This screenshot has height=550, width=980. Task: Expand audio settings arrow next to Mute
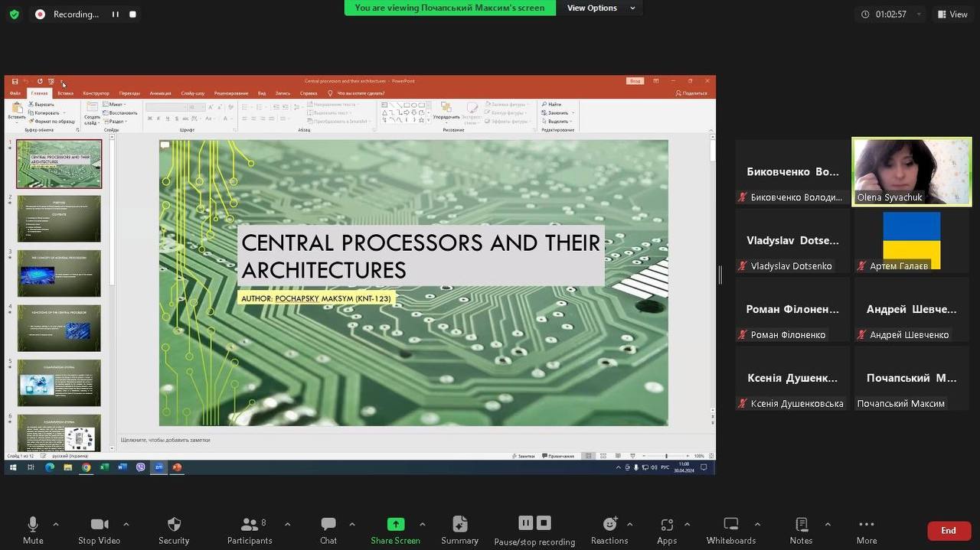pos(56,524)
